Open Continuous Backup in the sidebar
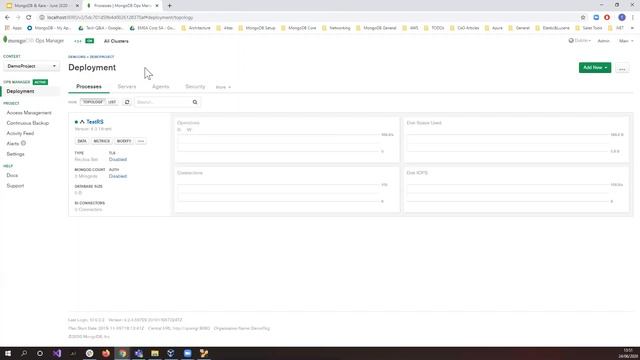Image resolution: width=640 pixels, height=360 pixels. click(x=28, y=123)
